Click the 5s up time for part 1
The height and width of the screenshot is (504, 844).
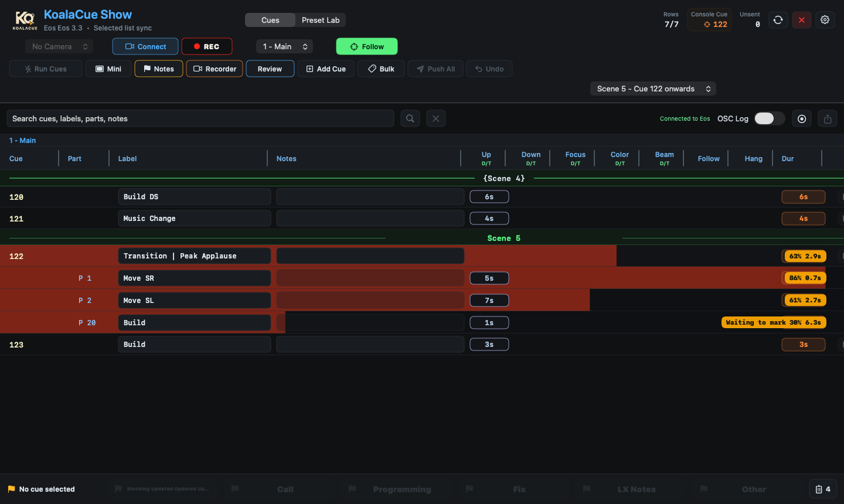pos(489,278)
